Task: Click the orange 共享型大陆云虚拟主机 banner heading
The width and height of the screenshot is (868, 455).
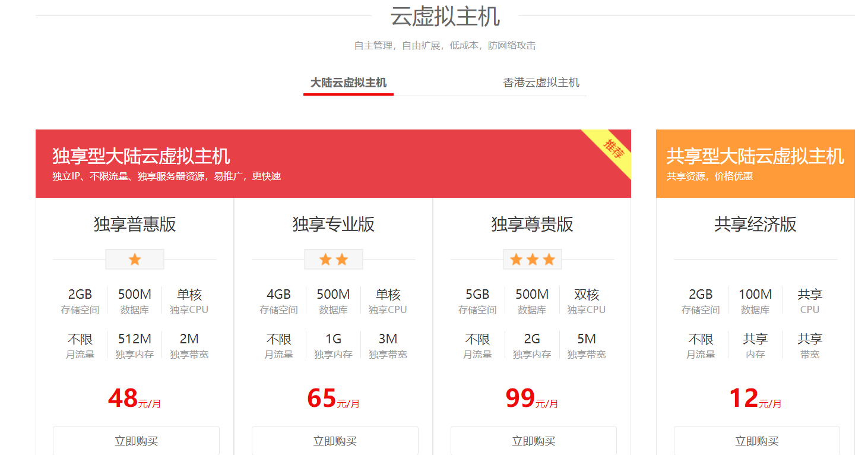Action: 755,156
